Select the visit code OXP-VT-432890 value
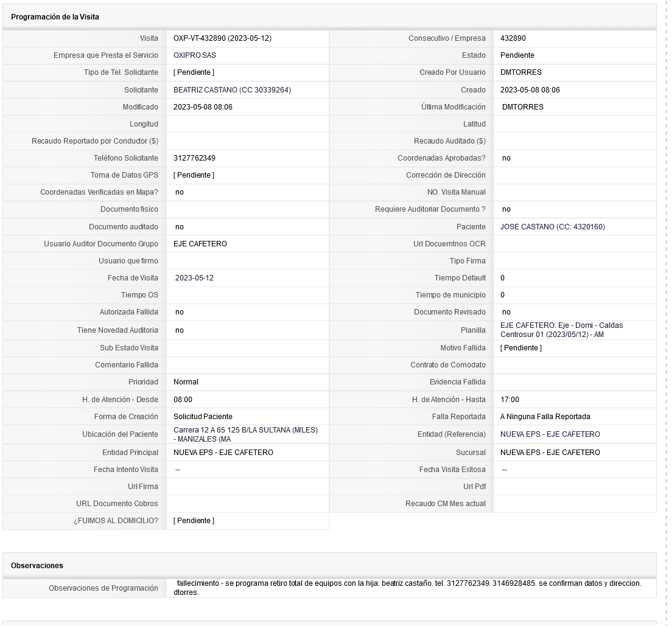Image resolution: width=672 pixels, height=629 pixels. tap(222, 38)
